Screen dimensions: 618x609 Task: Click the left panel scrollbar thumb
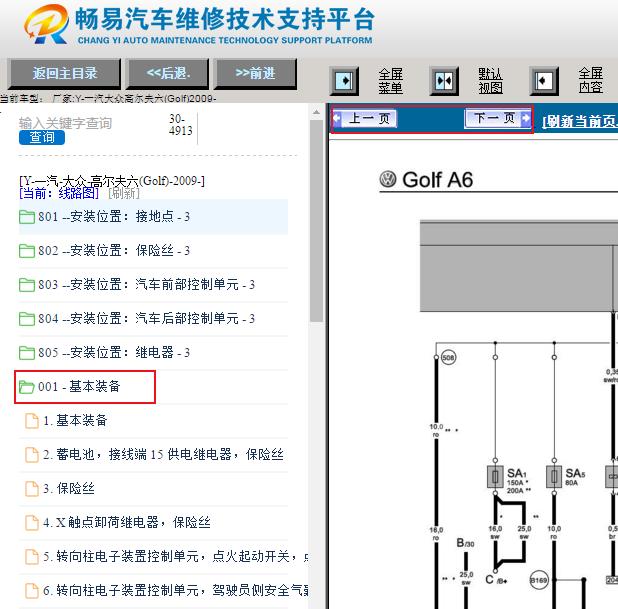click(316, 221)
